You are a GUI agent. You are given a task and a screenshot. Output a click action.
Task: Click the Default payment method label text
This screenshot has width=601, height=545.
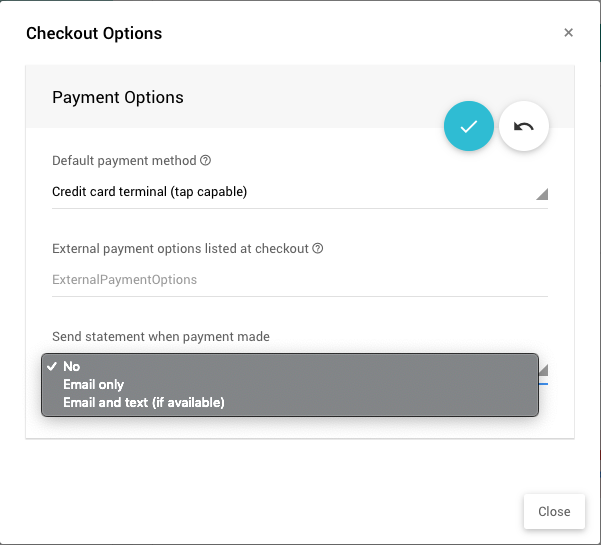pyautogui.click(x=124, y=160)
